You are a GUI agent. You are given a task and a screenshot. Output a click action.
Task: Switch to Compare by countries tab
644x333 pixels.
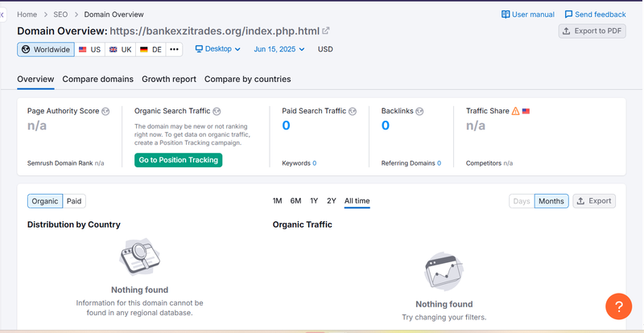(x=248, y=79)
